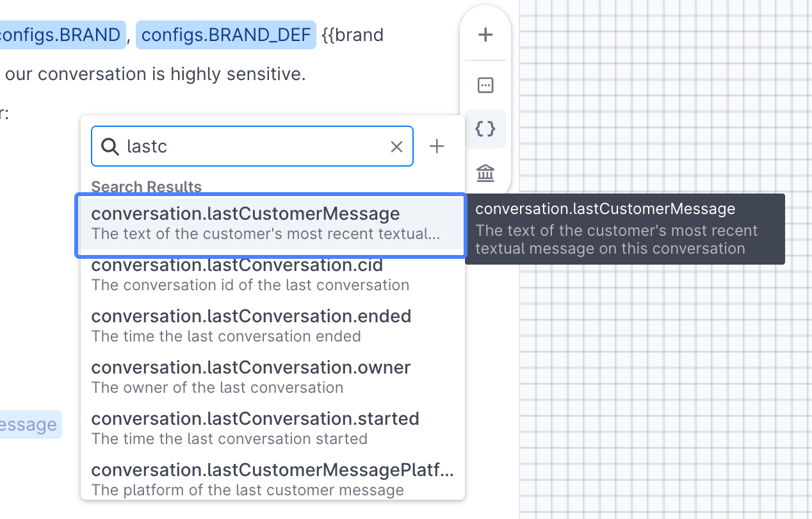Choose conversation.lastConversation.cid result
812x519 pixels.
coord(272,274)
